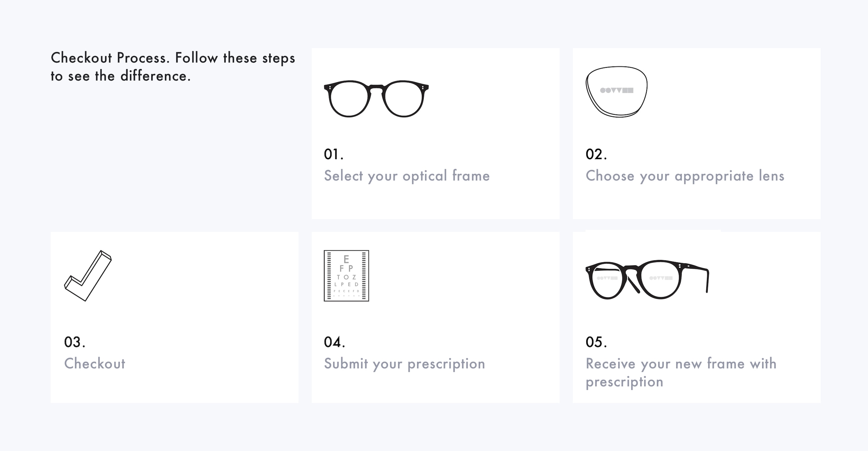
Task: Click 'Submit your prescription' text
Action: pos(404,364)
